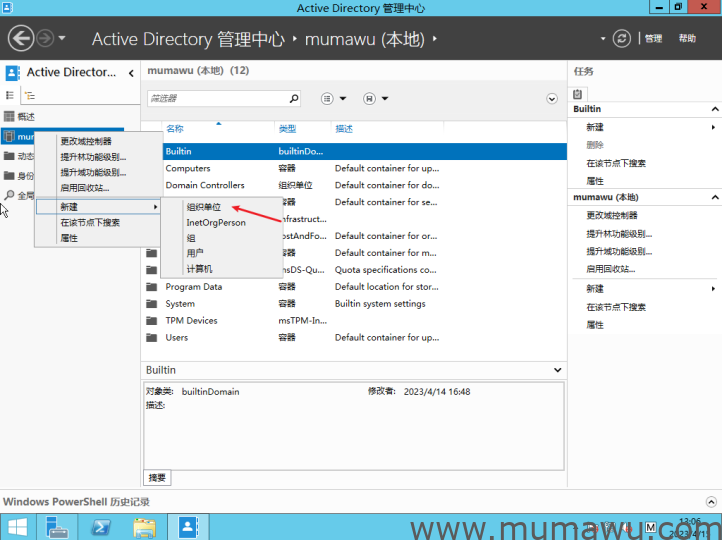Switch navigation pane to list view
The image size is (722, 540).
point(10,96)
